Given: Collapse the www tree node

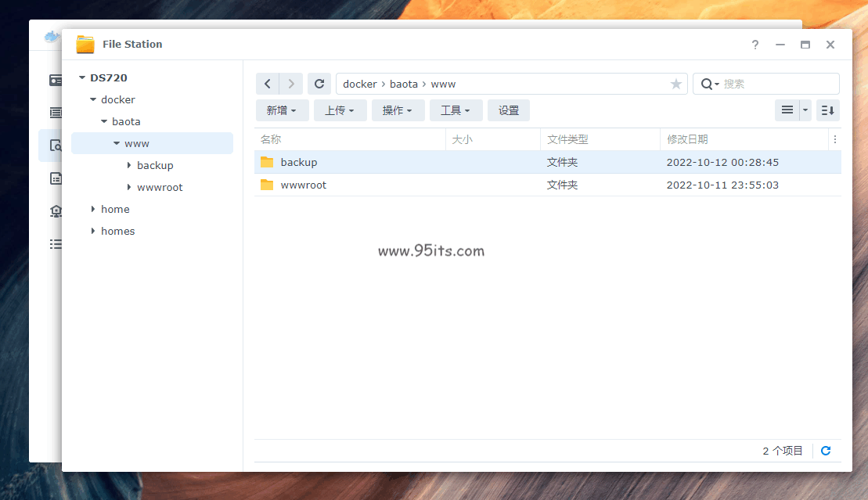Looking at the screenshot, I should 117,143.
